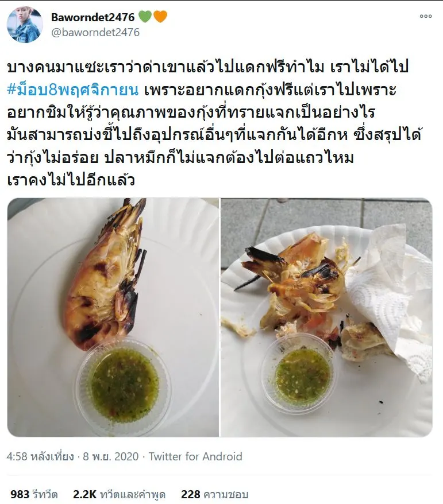View the whole grilled shrimp photo
Viewport: 443px width, 504px height.
(113, 317)
